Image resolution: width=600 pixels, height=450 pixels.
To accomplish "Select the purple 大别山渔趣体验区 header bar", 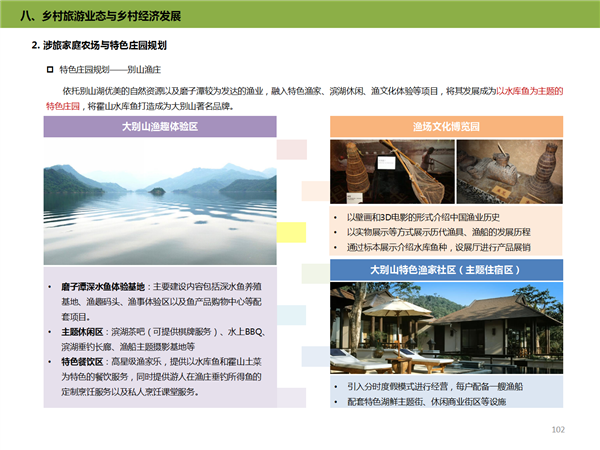I will pyautogui.click(x=159, y=127).
